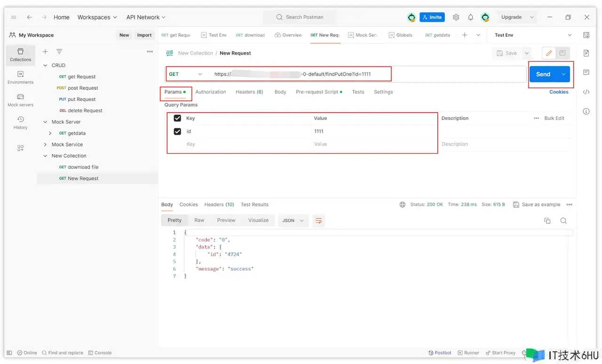Open Mock servers in sidebar
Image resolution: width=602 pixels, height=364 pixels.
click(x=21, y=100)
